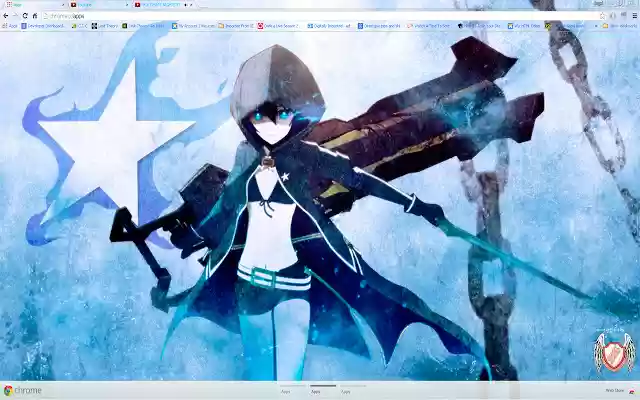Open the Chrome hamburger menu
This screenshot has width=640, height=400.
(x=634, y=16)
